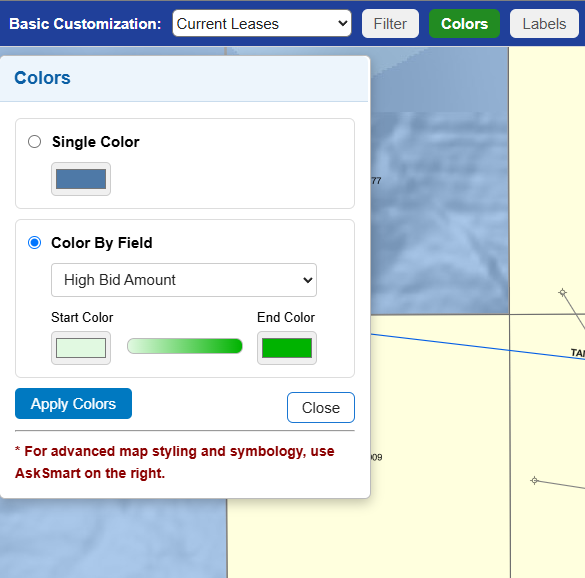Viewport: 585px width, 578px height.
Task: Switch to the Labels customization panel
Action: 544,24
